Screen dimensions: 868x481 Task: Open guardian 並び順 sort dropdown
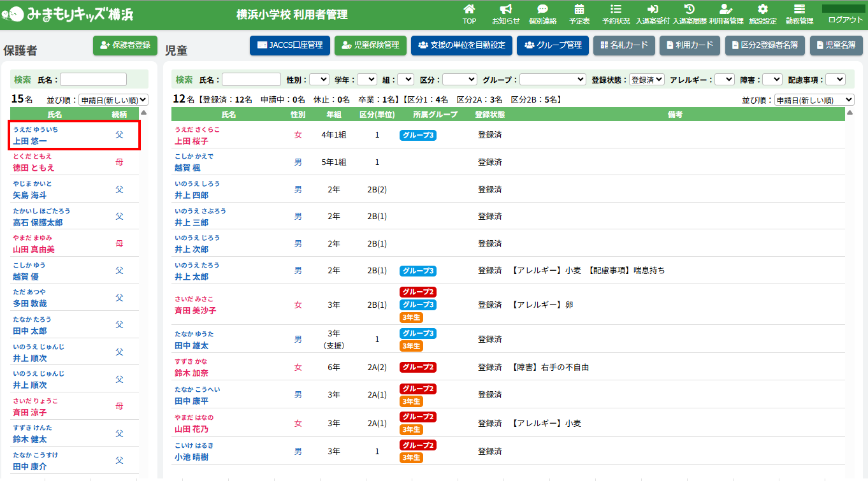click(x=113, y=100)
